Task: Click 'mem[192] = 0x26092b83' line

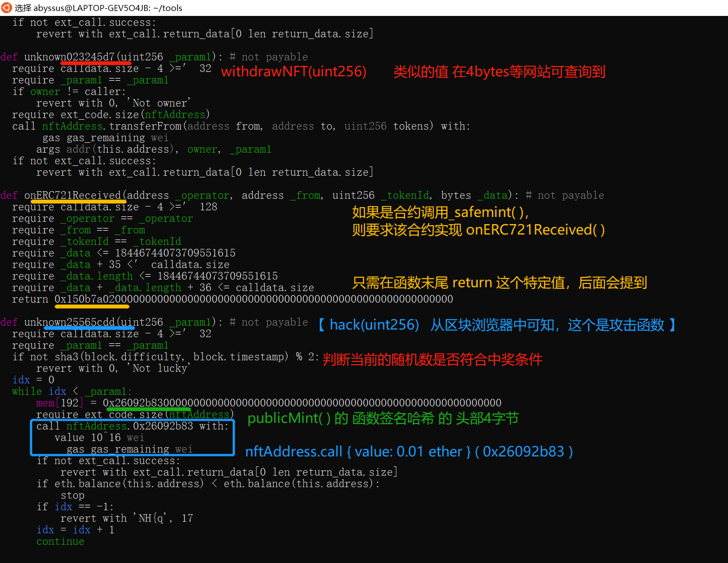Action: (x=269, y=403)
